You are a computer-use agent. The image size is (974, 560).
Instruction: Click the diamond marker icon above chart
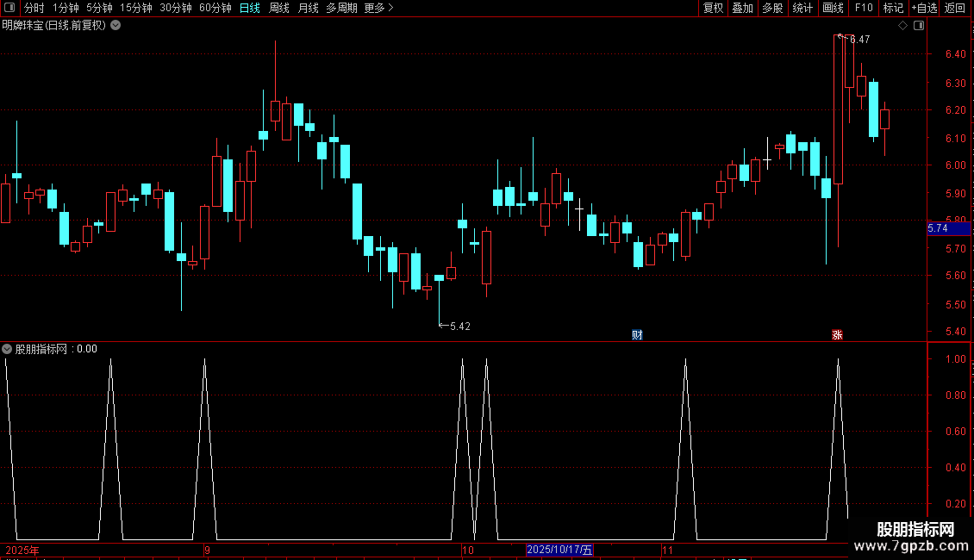click(x=903, y=26)
